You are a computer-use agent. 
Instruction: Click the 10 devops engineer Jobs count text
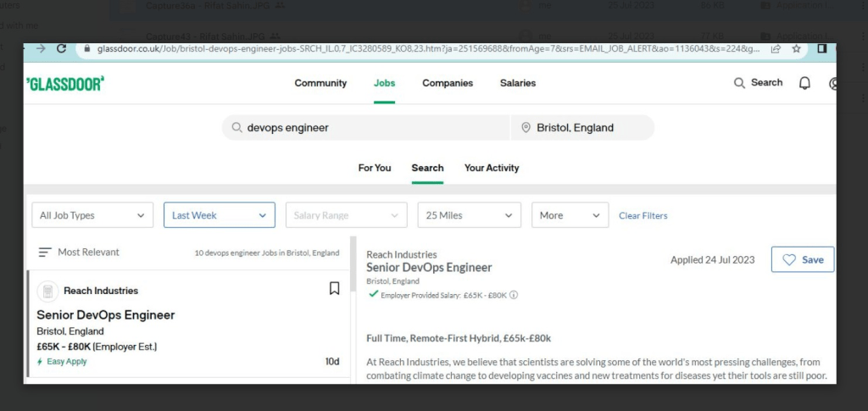tap(267, 253)
